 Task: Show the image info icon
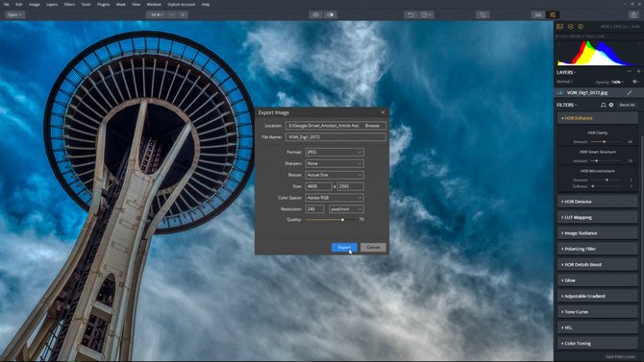pyautogui.click(x=581, y=27)
